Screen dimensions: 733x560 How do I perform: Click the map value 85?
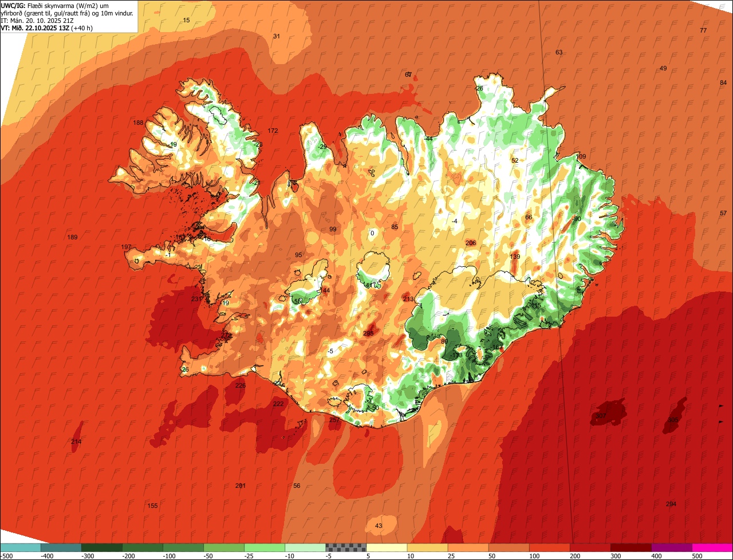395,227
